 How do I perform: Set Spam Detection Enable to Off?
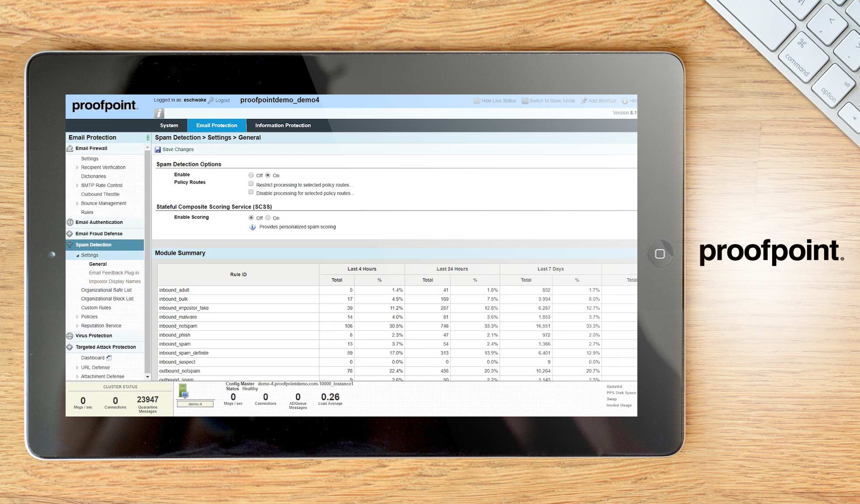pos(251,175)
